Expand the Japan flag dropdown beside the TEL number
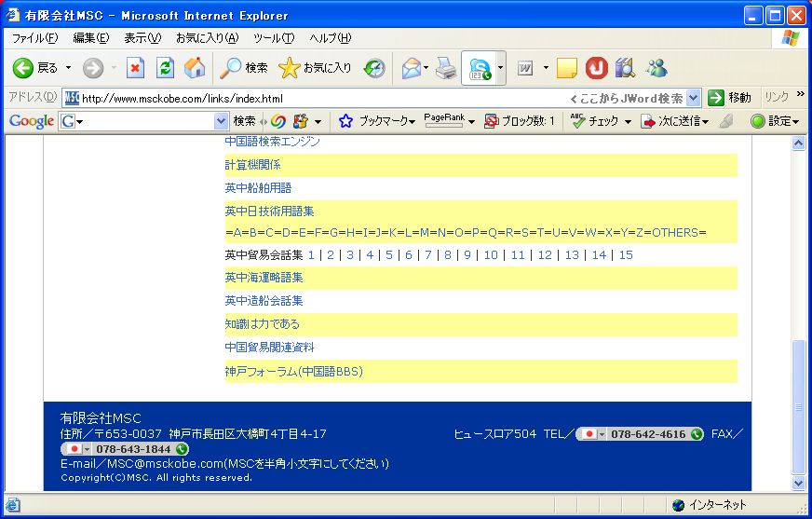Image resolution: width=812 pixels, height=519 pixels. pos(601,434)
